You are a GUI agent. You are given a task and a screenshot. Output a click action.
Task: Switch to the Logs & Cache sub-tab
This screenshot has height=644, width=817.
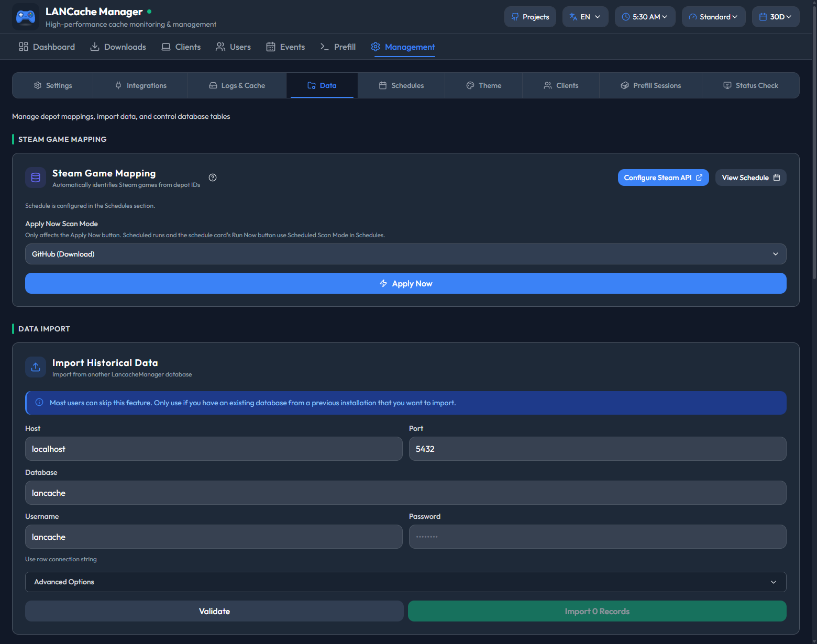pyautogui.click(x=237, y=85)
